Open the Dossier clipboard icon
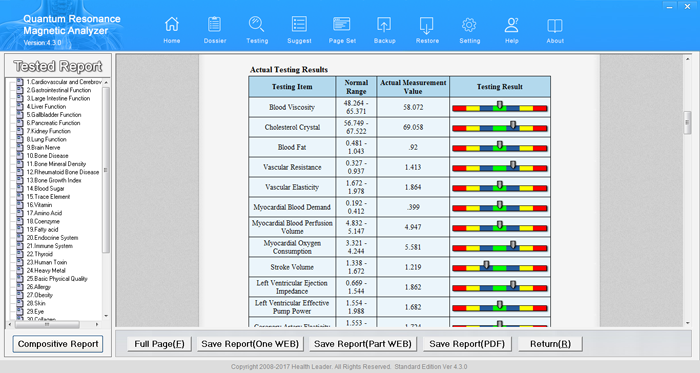This screenshot has height=373, width=700. (215, 30)
